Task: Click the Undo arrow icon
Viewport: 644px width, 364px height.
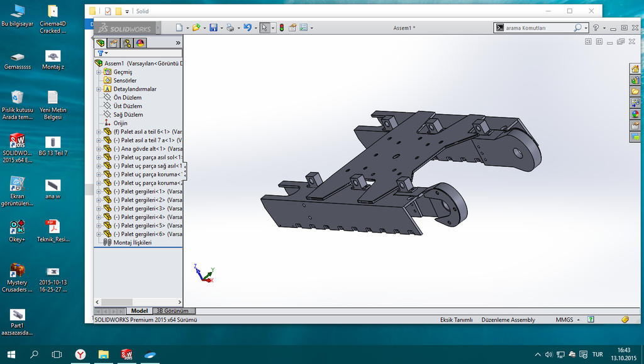Action: (247, 28)
